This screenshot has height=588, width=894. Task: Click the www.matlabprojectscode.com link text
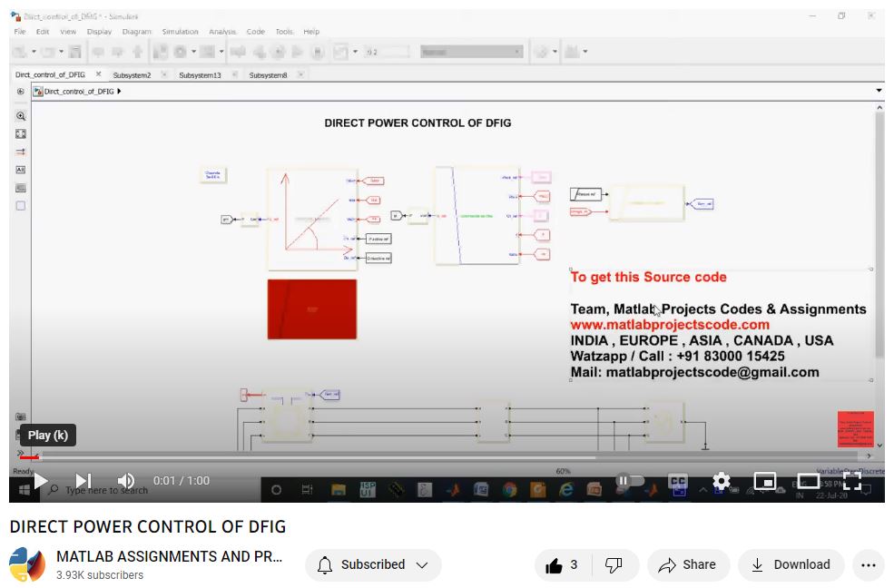(670, 325)
